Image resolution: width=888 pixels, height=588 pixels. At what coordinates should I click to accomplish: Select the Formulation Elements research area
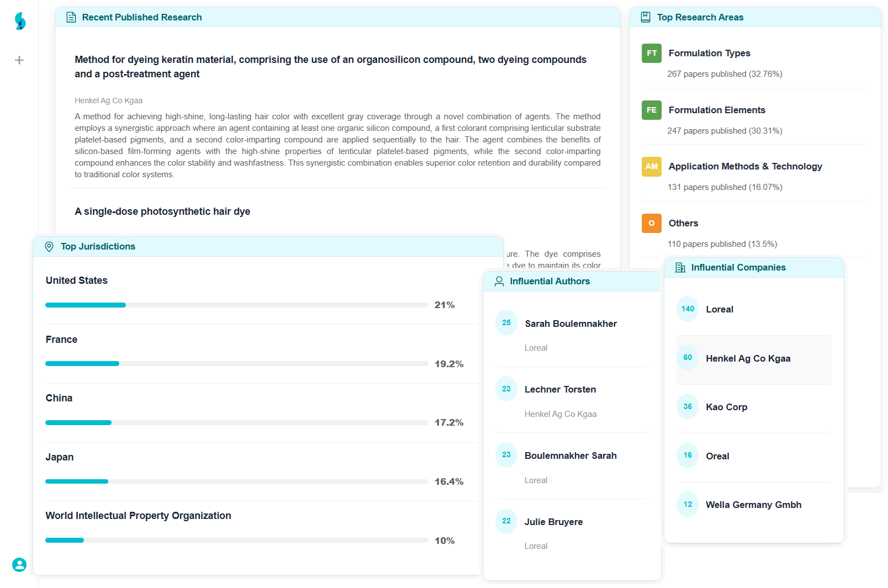pos(716,110)
